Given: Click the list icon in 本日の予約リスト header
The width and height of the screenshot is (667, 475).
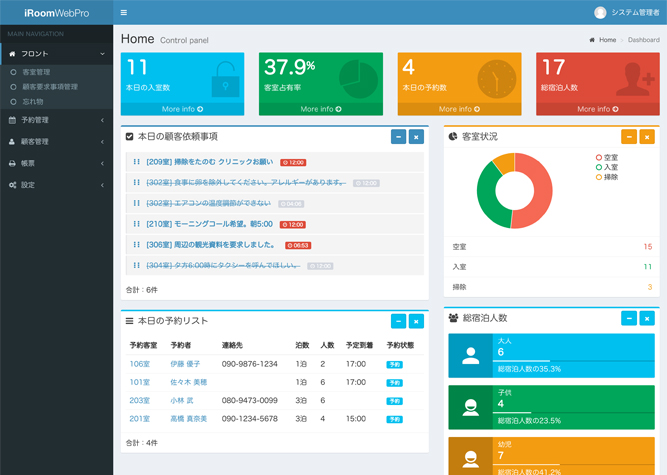Looking at the screenshot, I should [x=129, y=321].
